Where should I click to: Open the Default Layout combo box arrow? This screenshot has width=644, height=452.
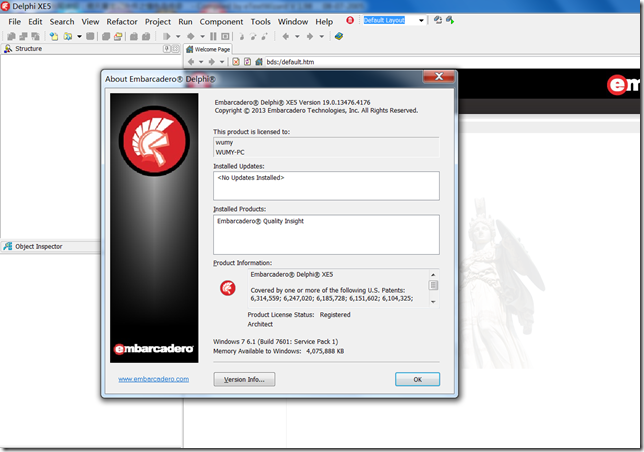421,21
